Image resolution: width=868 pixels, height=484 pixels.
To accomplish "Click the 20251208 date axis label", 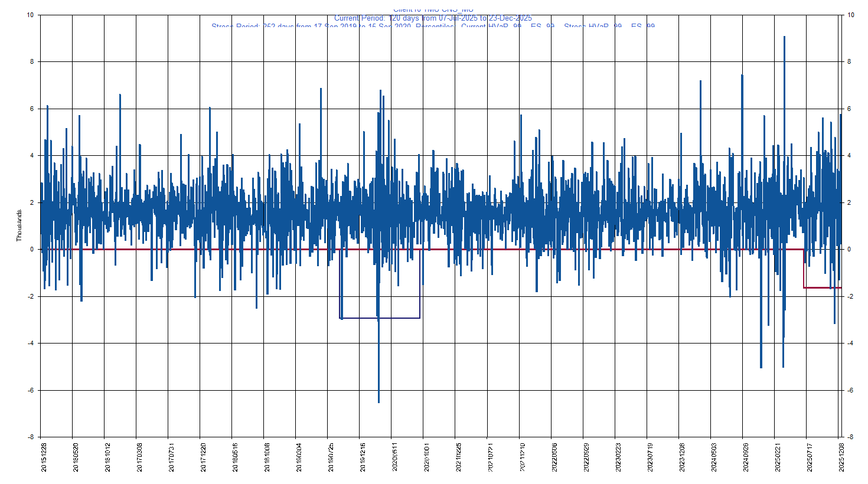I will click(x=841, y=457).
